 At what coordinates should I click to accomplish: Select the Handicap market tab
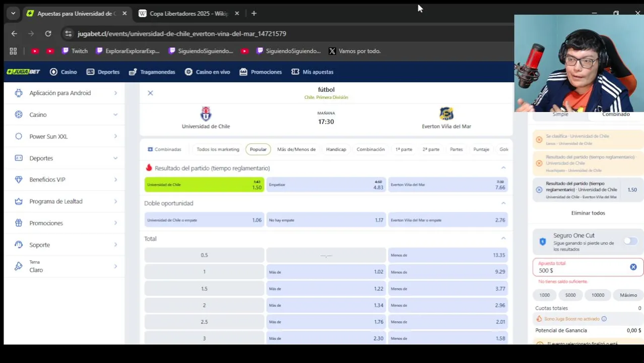pyautogui.click(x=336, y=149)
